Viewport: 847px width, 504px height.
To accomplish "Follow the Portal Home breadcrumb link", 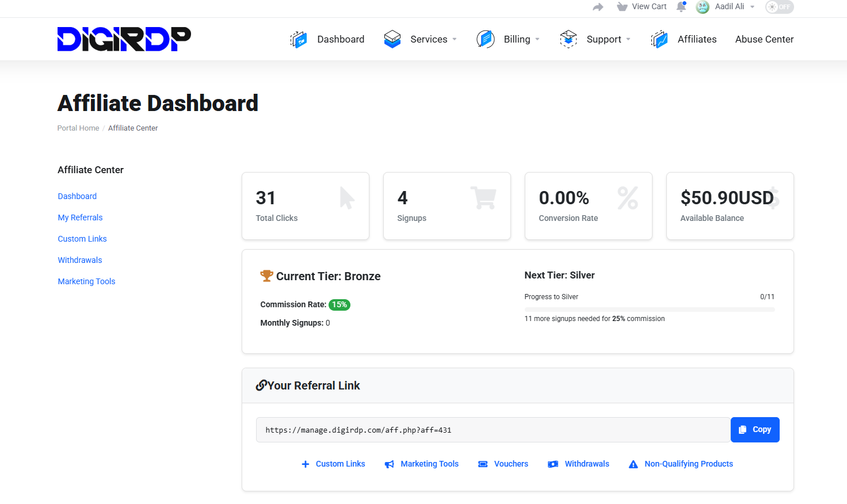I will pyautogui.click(x=78, y=128).
